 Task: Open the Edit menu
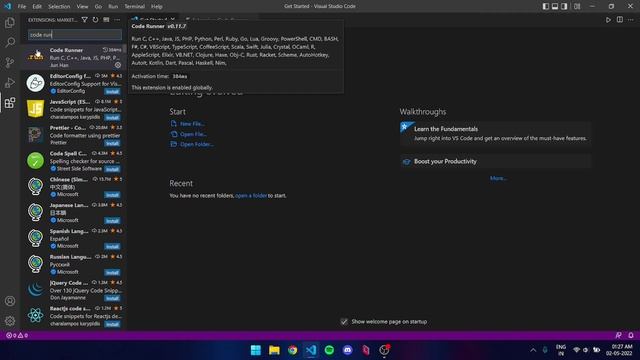tap(37, 7)
